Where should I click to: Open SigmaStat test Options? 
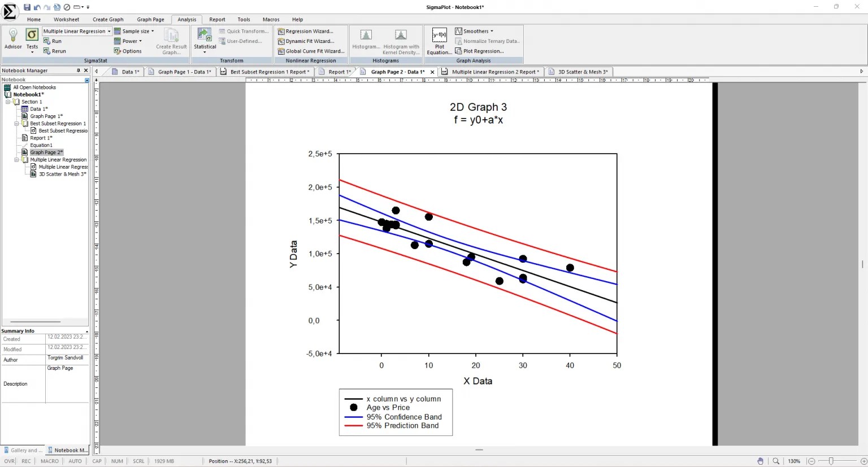(128, 51)
